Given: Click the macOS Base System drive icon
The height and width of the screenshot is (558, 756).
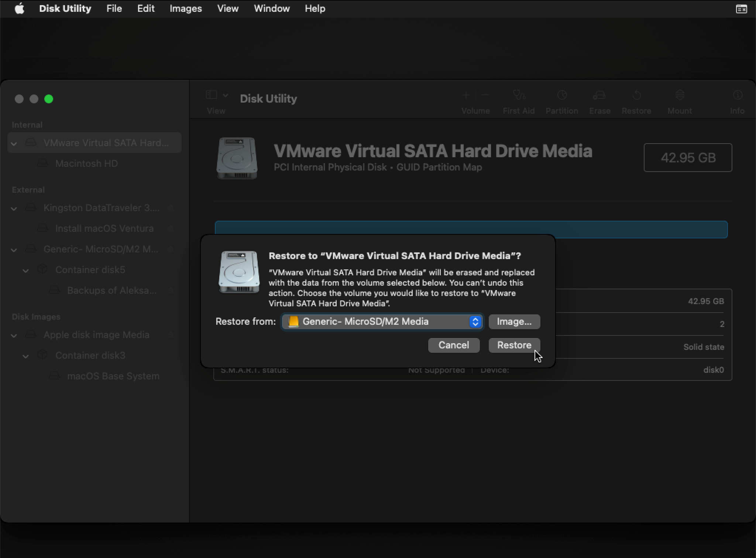Looking at the screenshot, I should click(x=55, y=375).
